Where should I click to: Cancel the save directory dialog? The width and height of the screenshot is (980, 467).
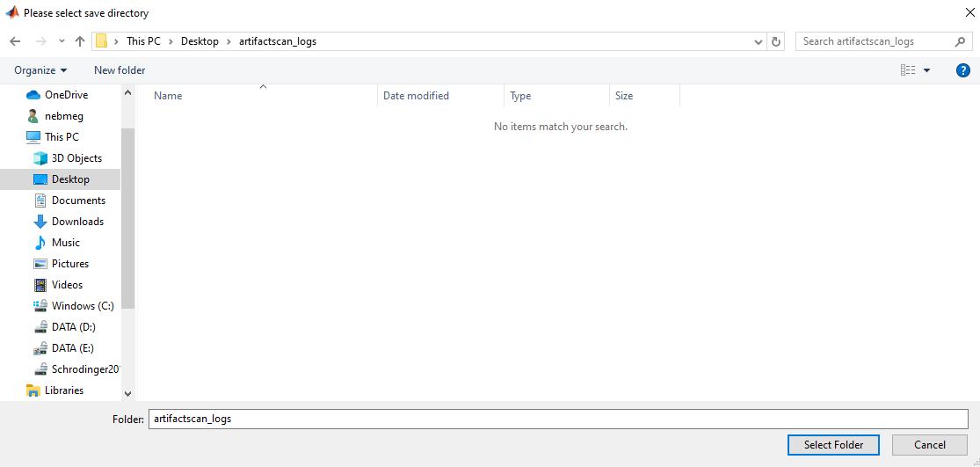(x=929, y=445)
